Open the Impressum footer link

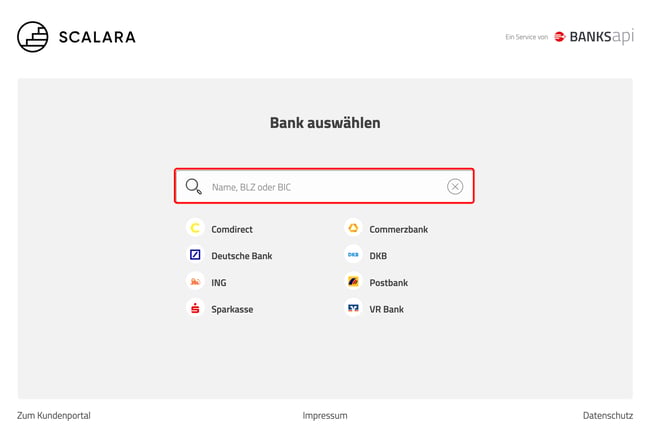(x=325, y=416)
